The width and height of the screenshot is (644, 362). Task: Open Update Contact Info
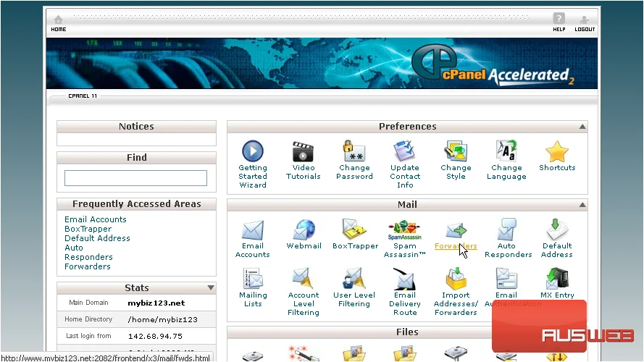coord(404,151)
